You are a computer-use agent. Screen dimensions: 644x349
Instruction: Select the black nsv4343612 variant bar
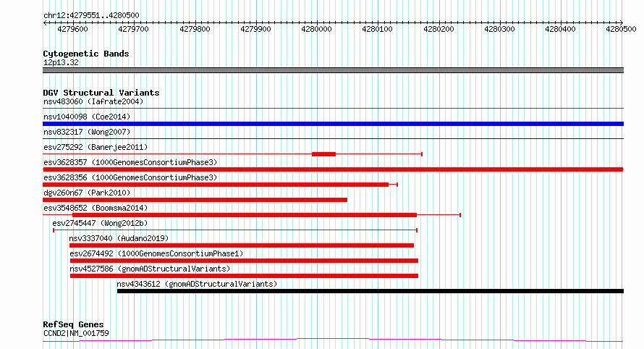tap(370, 291)
